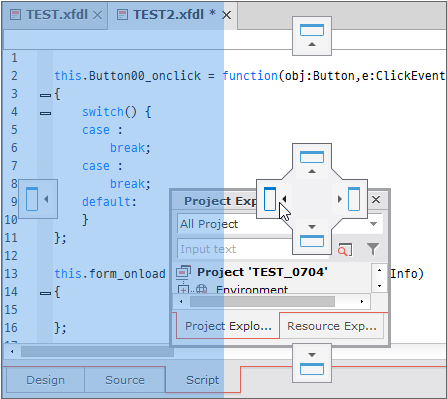Select center cross dock-top indicator
Viewport: 447px width, 399px height.
point(312,162)
